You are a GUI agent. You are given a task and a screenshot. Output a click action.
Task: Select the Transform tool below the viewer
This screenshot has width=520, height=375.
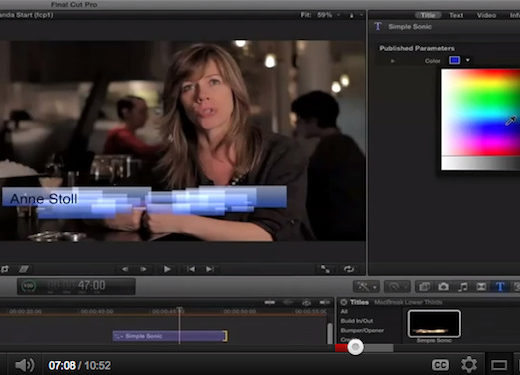pos(5,269)
